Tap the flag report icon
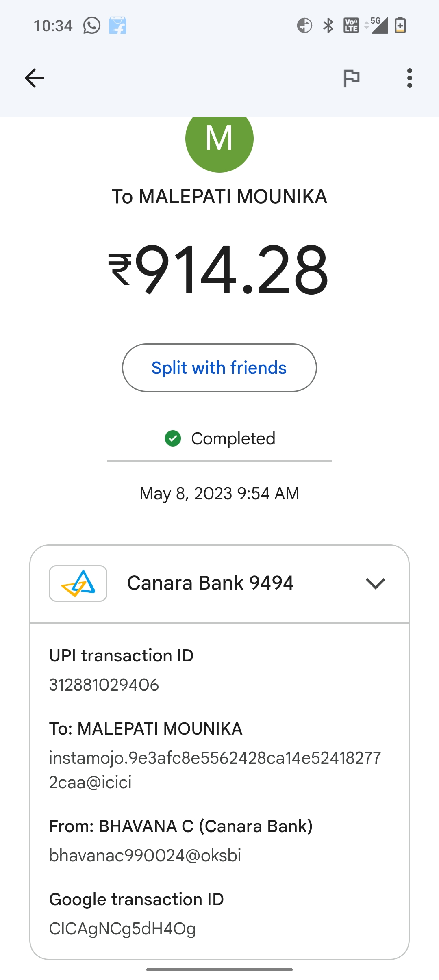Viewport: 439px width, 980px height. [x=352, y=78]
